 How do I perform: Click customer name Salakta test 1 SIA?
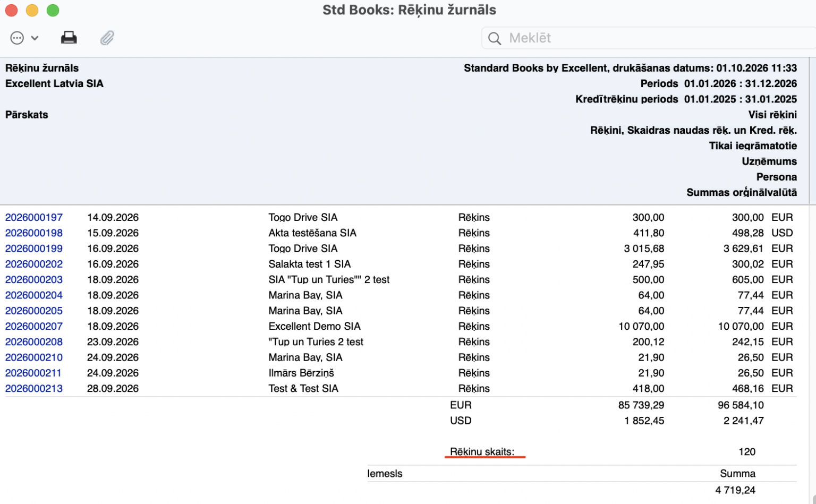click(310, 264)
